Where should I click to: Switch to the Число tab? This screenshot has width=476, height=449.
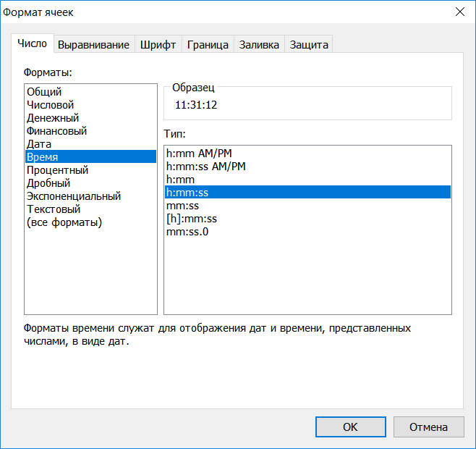[x=33, y=43]
